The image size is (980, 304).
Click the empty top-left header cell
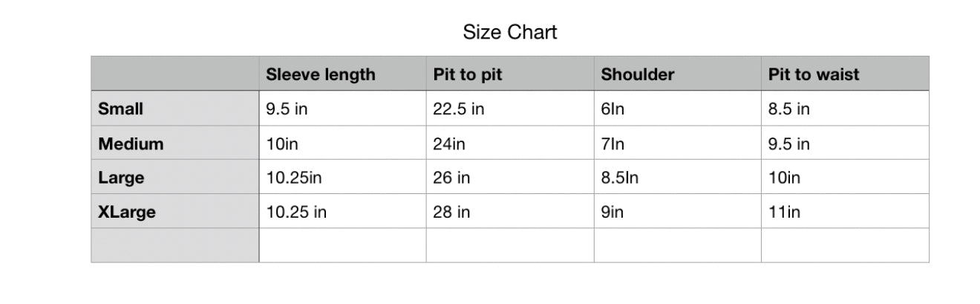[x=175, y=74]
